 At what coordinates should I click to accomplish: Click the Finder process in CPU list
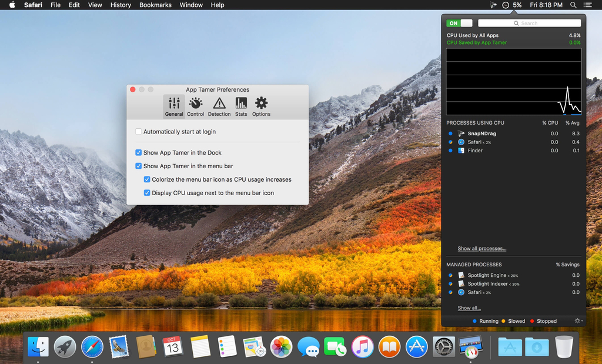475,151
